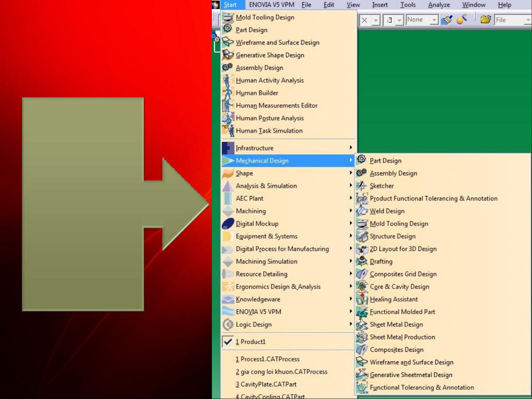Image resolution: width=532 pixels, height=399 pixels.
Task: Open Structure Design workbench
Action: click(443, 236)
